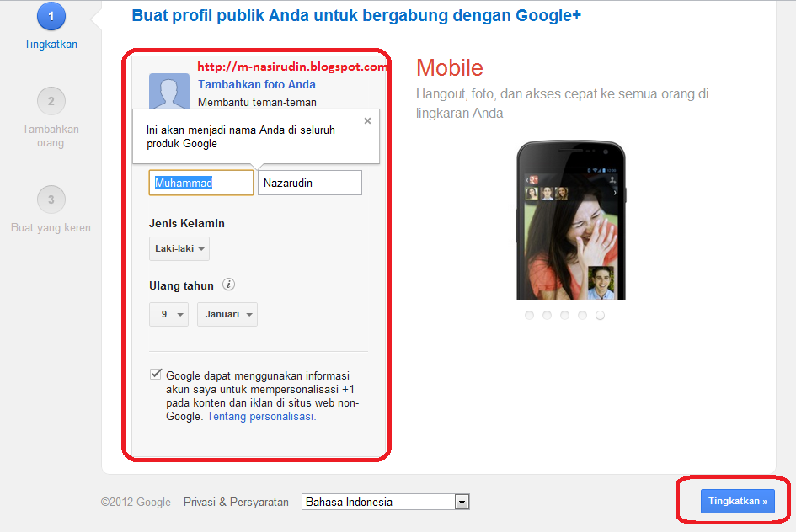Select step 2 Tambahkan orang circle
Viewport: 796px width, 532px height.
[x=51, y=101]
